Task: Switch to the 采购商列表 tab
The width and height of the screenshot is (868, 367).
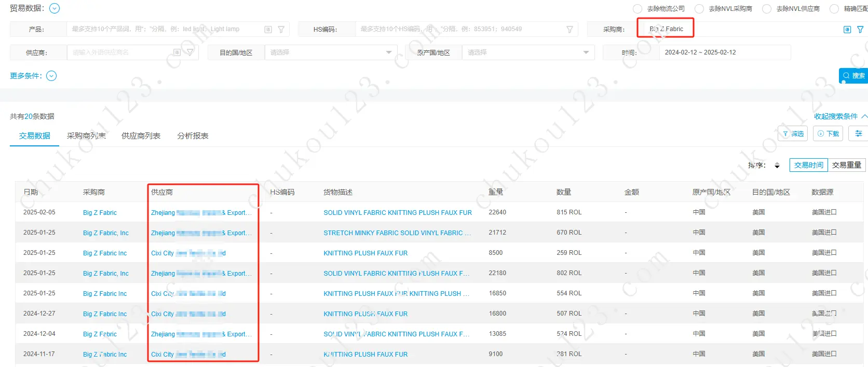Action: [86, 136]
